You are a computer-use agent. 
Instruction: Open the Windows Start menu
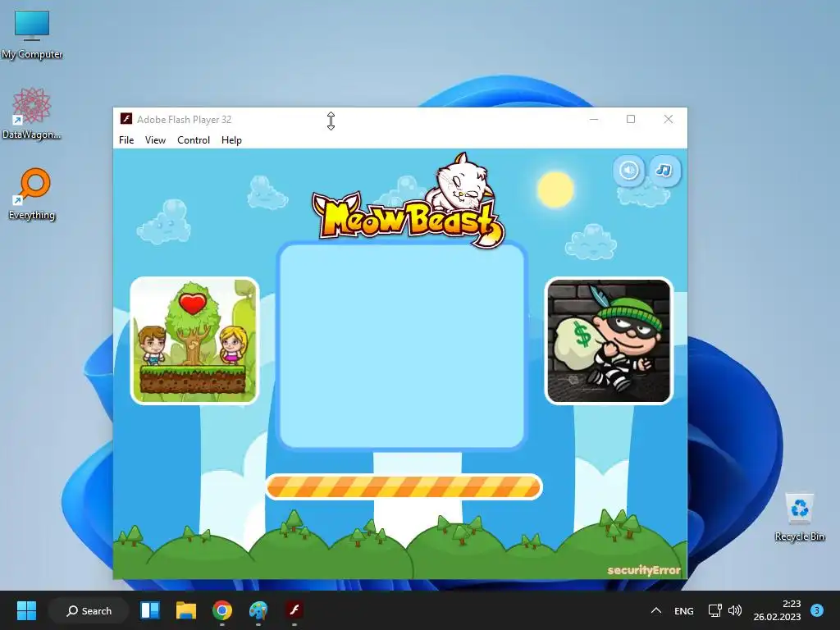pyautogui.click(x=26, y=610)
